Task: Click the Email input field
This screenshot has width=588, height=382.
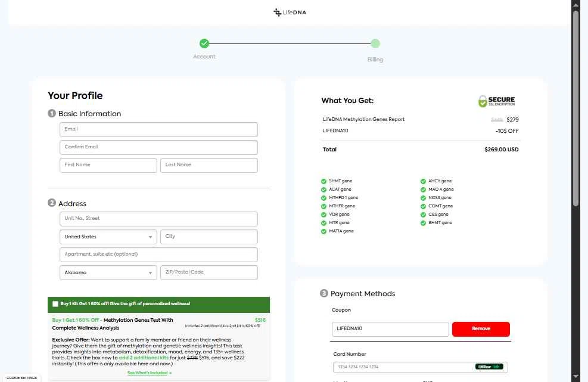Action: pos(158,129)
